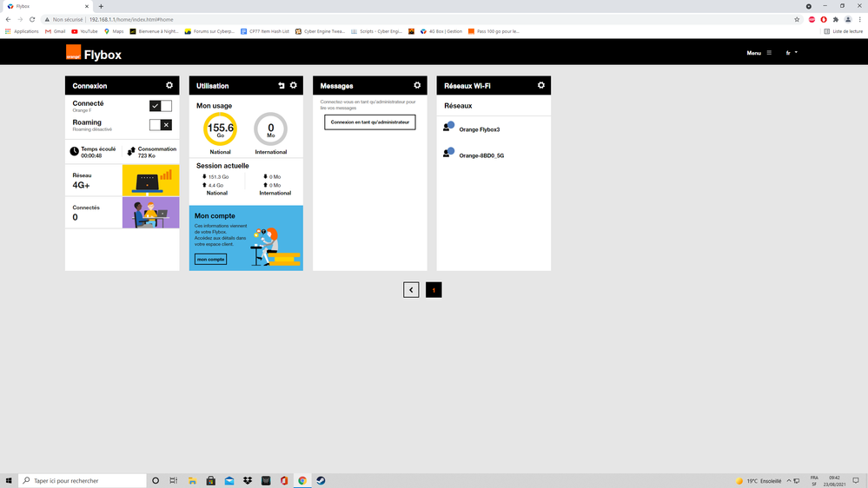Toggle the Connecté connection switch

[x=161, y=106]
